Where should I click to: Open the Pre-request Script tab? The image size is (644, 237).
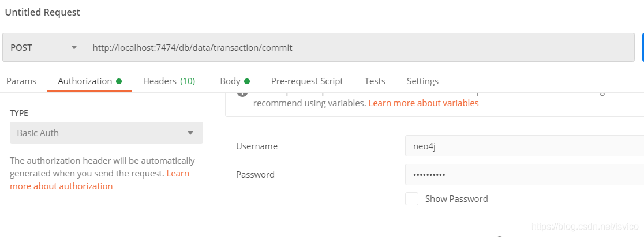click(x=307, y=81)
